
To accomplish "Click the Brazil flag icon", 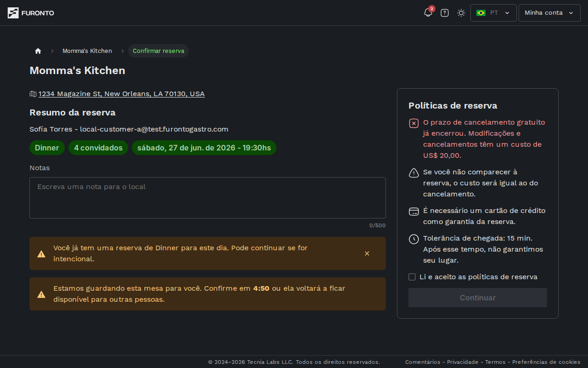I will (481, 13).
